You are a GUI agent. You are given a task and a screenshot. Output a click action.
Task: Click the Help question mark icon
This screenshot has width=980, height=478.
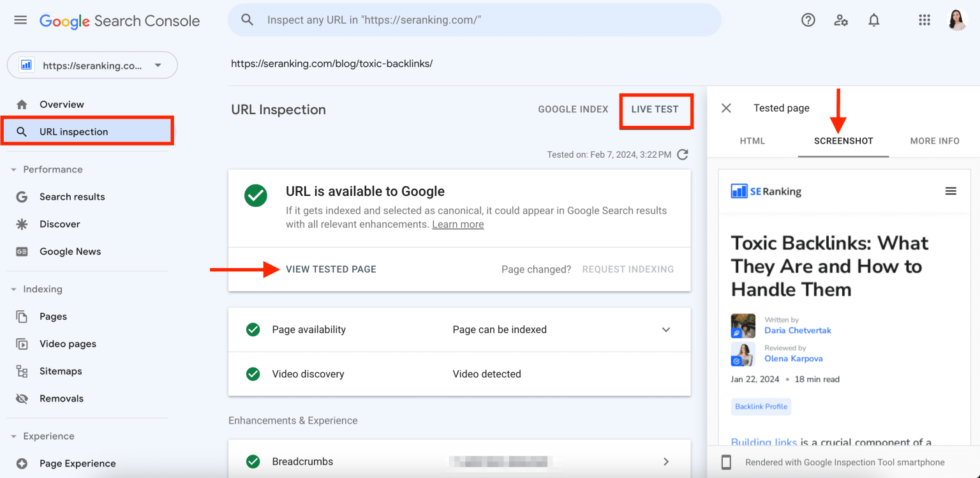[808, 20]
